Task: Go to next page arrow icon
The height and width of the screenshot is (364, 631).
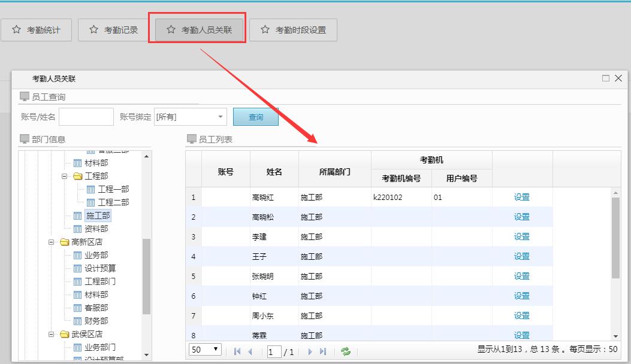Action: pos(310,351)
